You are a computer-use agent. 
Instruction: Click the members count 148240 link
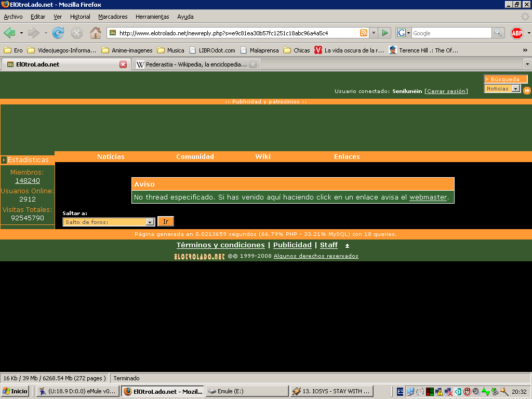coord(28,180)
